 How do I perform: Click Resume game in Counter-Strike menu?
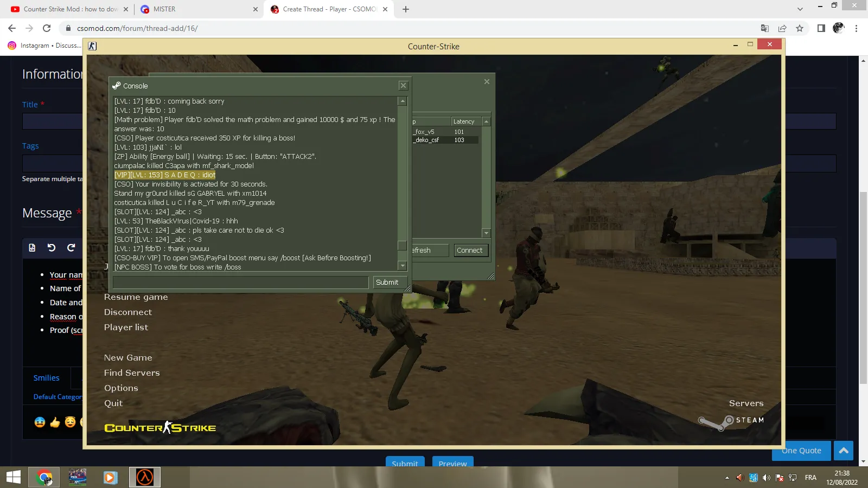[x=136, y=297]
